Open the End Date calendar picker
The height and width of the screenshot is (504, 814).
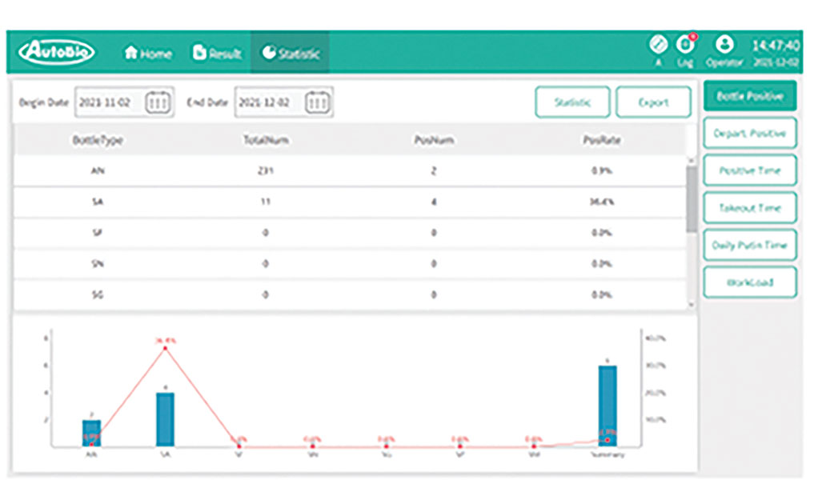click(x=317, y=102)
